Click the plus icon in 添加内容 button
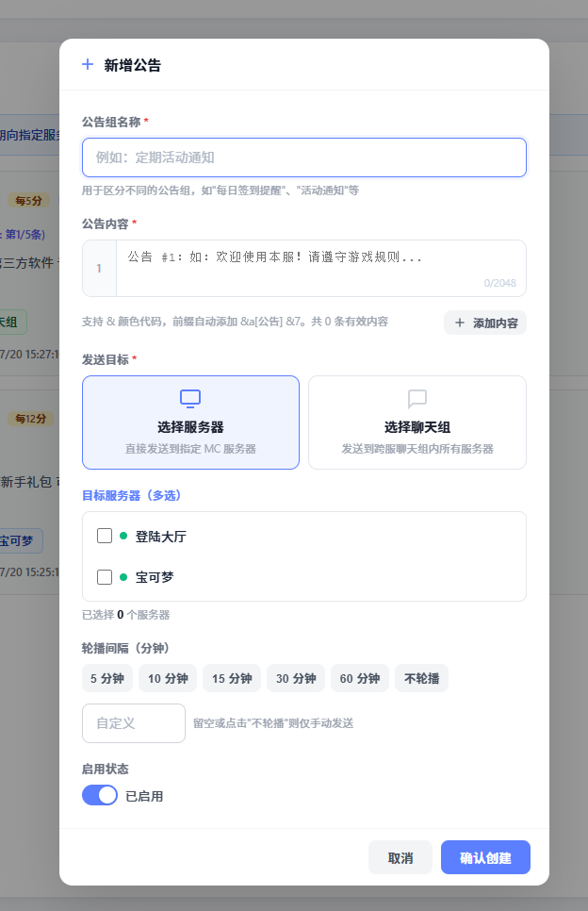Image resolution: width=588 pixels, height=911 pixels. [x=460, y=323]
